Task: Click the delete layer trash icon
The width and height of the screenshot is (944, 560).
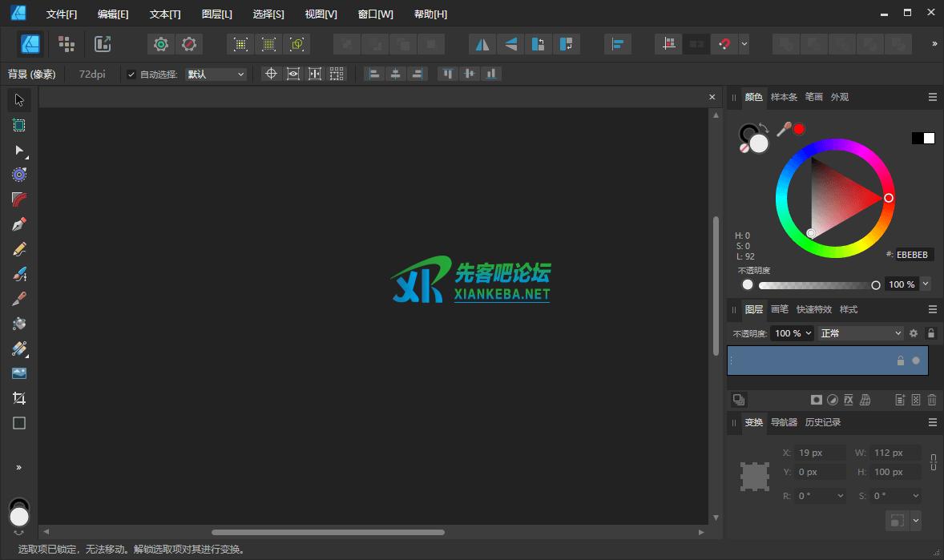Action: [x=931, y=400]
